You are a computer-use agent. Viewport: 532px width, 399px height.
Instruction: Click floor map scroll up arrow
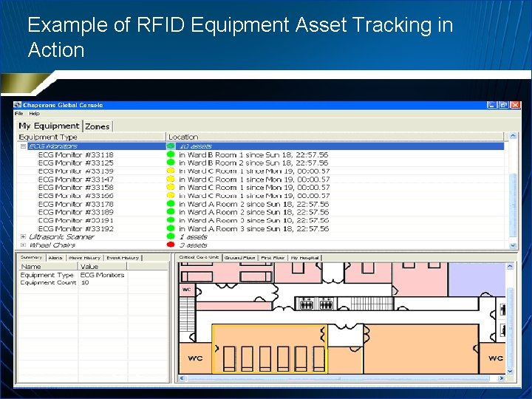[510, 267]
